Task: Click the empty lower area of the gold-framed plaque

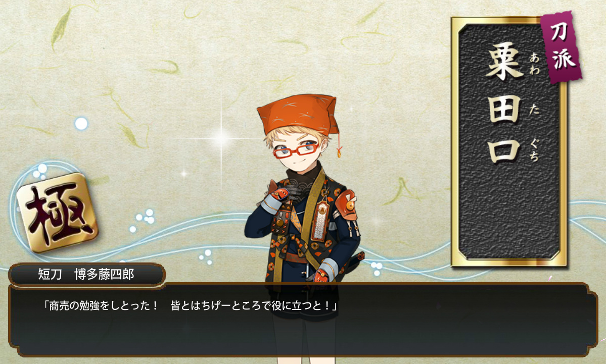Action: click(x=509, y=216)
